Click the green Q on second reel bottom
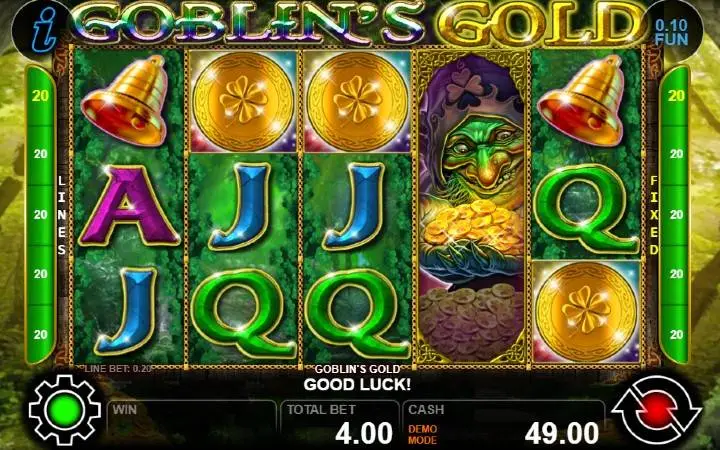 pos(243,314)
